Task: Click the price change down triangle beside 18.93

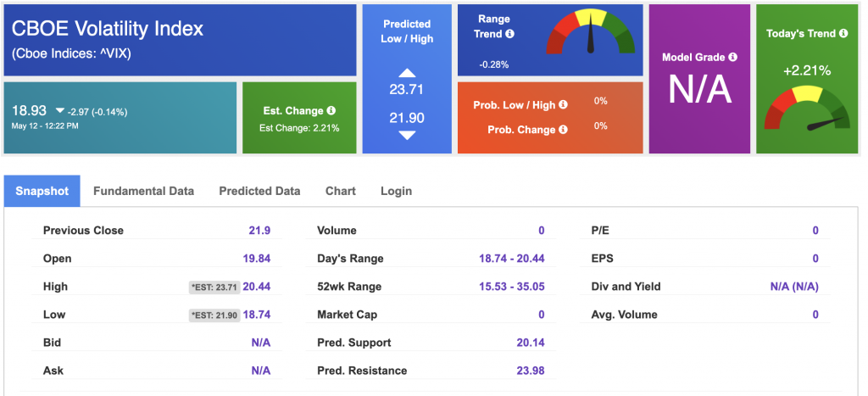Action: click(x=60, y=111)
